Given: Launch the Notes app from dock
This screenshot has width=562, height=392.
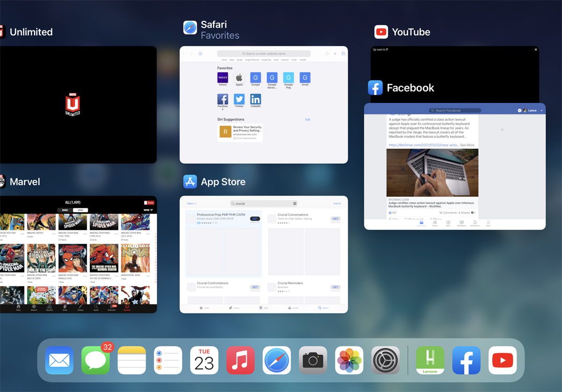Looking at the screenshot, I should pyautogui.click(x=132, y=360).
